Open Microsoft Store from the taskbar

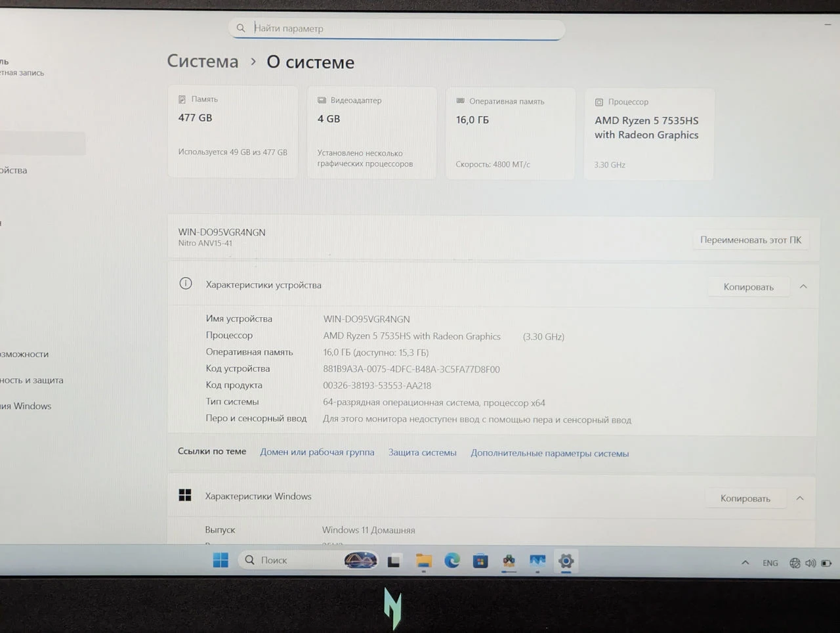(x=480, y=561)
